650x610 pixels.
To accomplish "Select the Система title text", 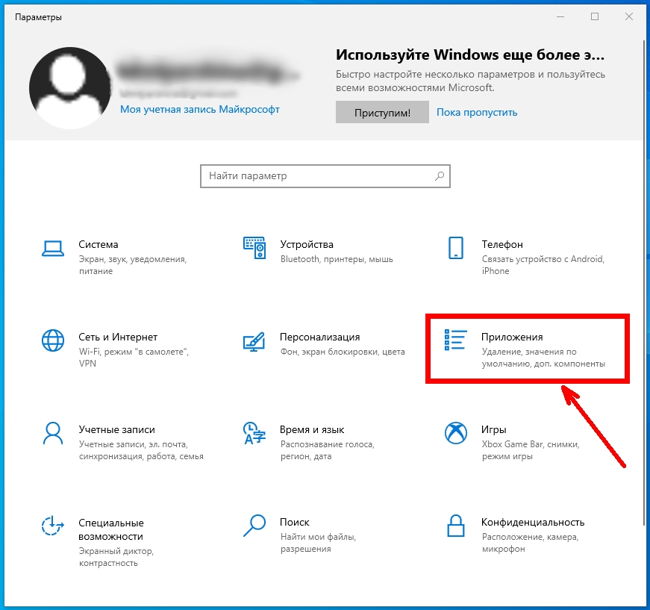I will [x=98, y=244].
